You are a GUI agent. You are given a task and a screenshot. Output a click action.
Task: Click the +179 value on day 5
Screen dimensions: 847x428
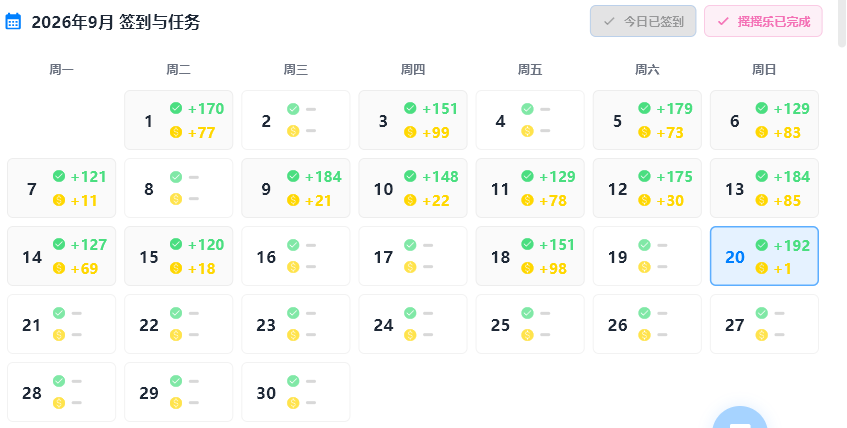pos(674,109)
